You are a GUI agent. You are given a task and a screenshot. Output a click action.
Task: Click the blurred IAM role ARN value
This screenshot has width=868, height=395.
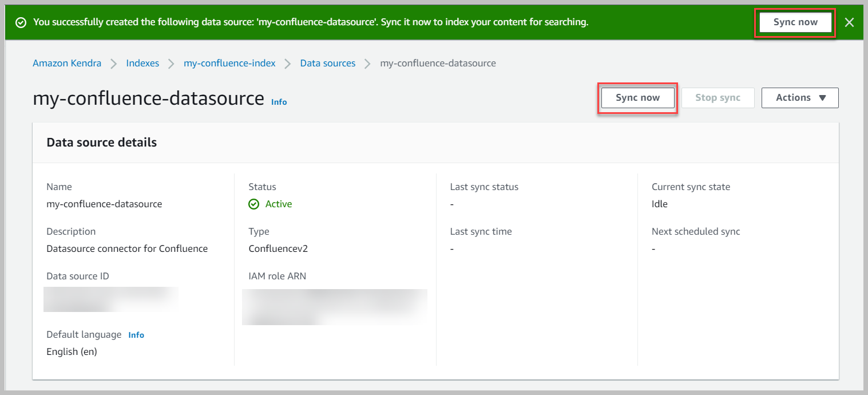tap(335, 307)
